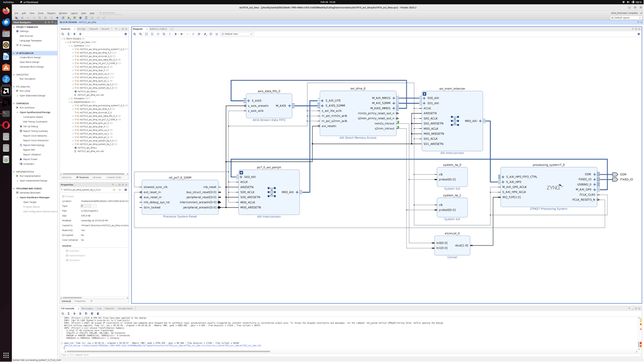Image resolution: width=644 pixels, height=362 pixels.
Task: Open the Reports menu
Action: point(51,13)
